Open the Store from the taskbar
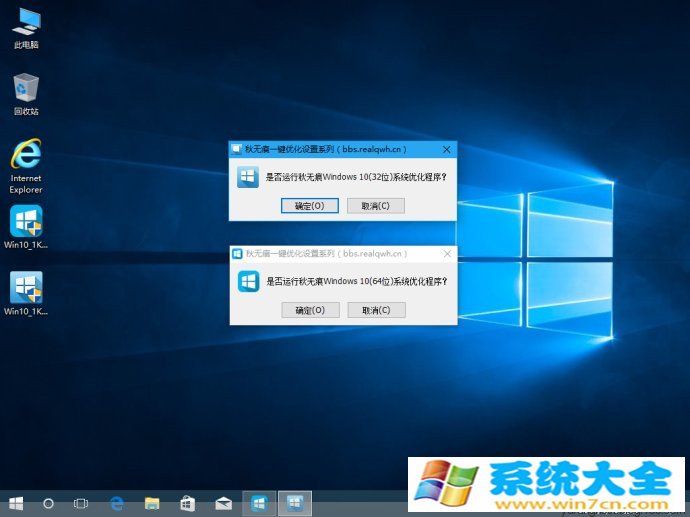This screenshot has height=517, width=690. [x=187, y=502]
